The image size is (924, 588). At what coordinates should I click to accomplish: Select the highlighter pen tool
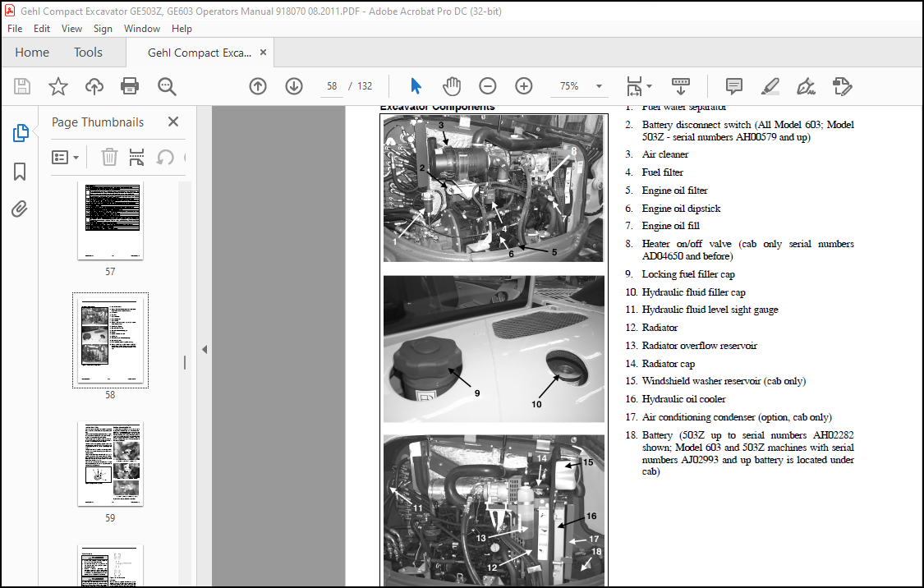click(x=770, y=86)
